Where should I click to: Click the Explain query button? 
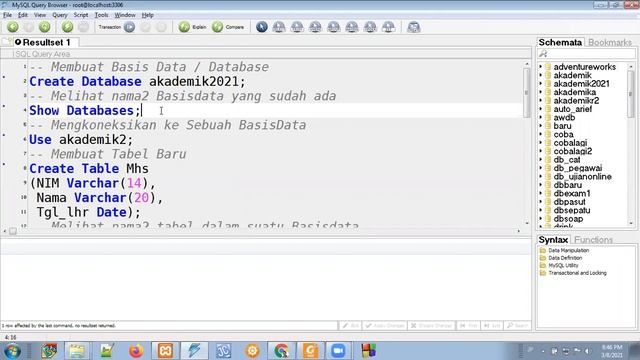192,27
